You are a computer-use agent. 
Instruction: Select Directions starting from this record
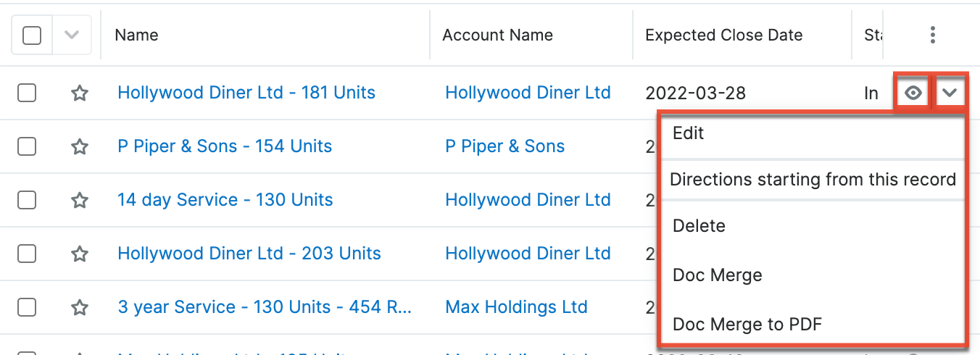click(813, 180)
